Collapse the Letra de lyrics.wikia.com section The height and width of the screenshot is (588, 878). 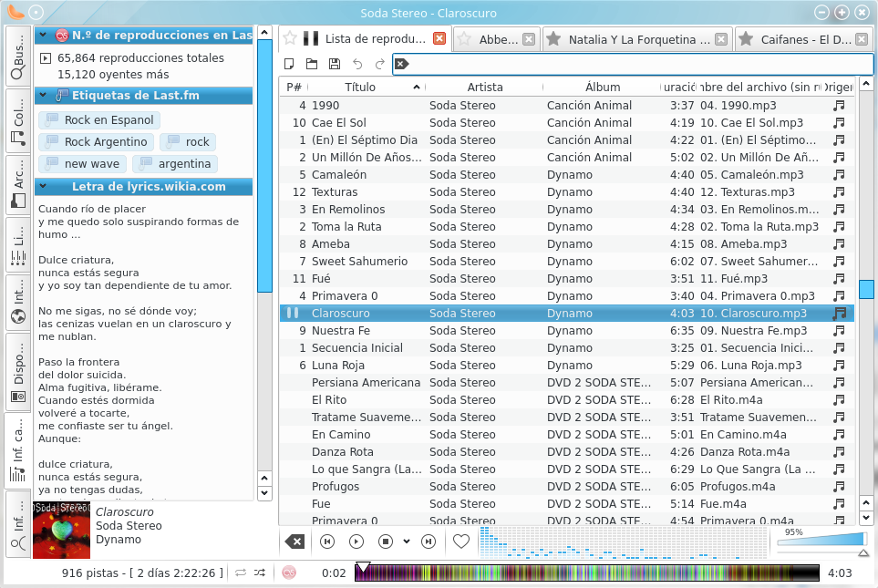[43, 187]
